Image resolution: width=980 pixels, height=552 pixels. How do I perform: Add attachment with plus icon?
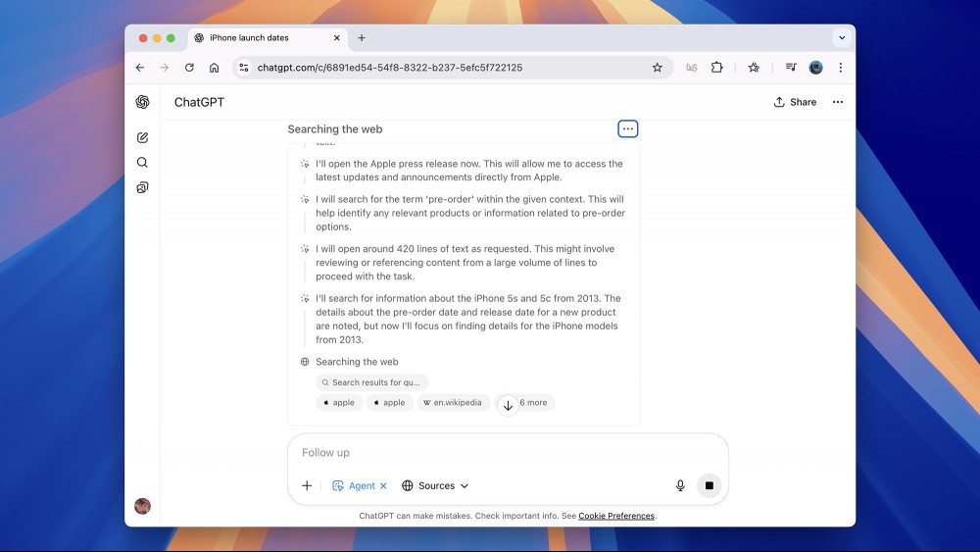click(x=307, y=485)
